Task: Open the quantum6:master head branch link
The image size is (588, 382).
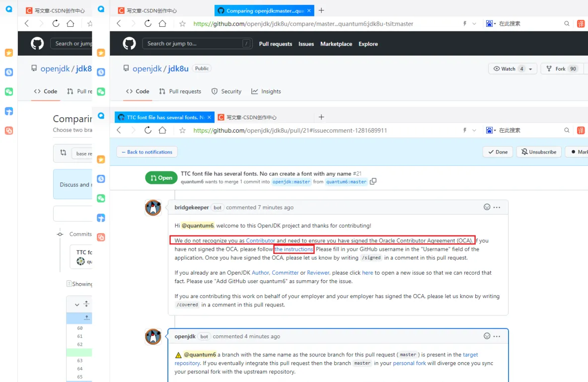Action: 346,182
